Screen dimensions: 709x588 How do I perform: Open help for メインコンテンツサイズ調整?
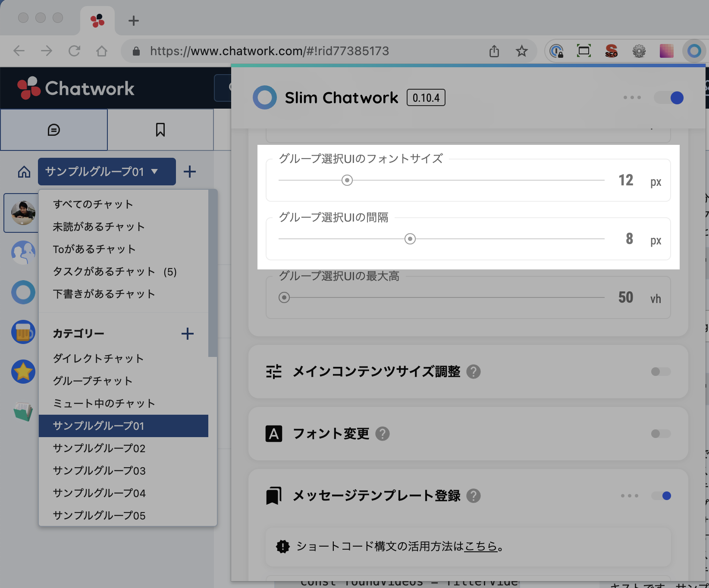[x=474, y=372]
